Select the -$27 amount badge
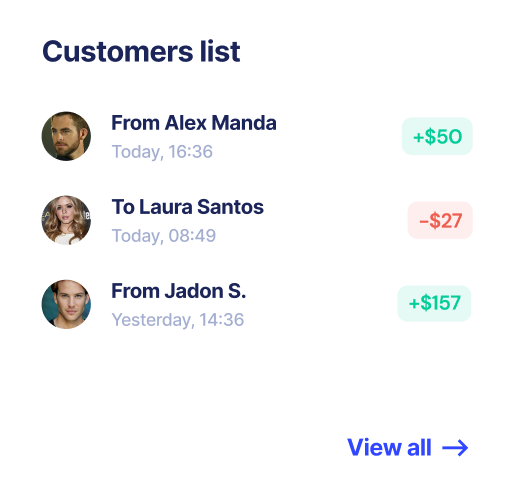Screen dimensions: 509x500 (440, 220)
